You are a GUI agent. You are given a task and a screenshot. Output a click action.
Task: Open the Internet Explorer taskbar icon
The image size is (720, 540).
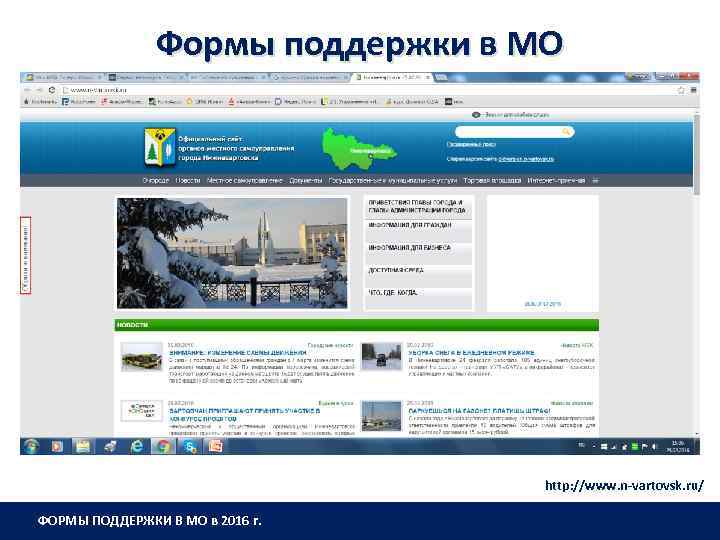click(x=137, y=446)
